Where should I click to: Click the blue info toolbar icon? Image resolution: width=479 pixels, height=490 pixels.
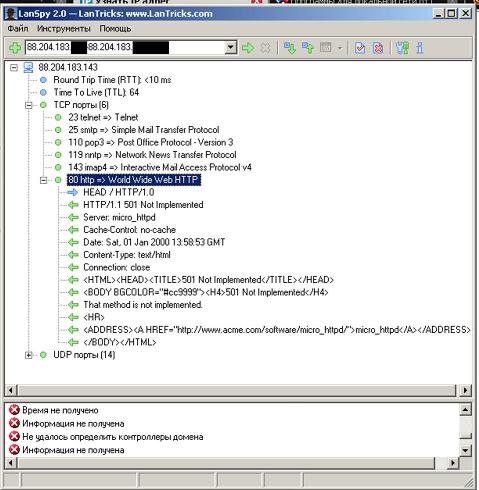[x=420, y=48]
